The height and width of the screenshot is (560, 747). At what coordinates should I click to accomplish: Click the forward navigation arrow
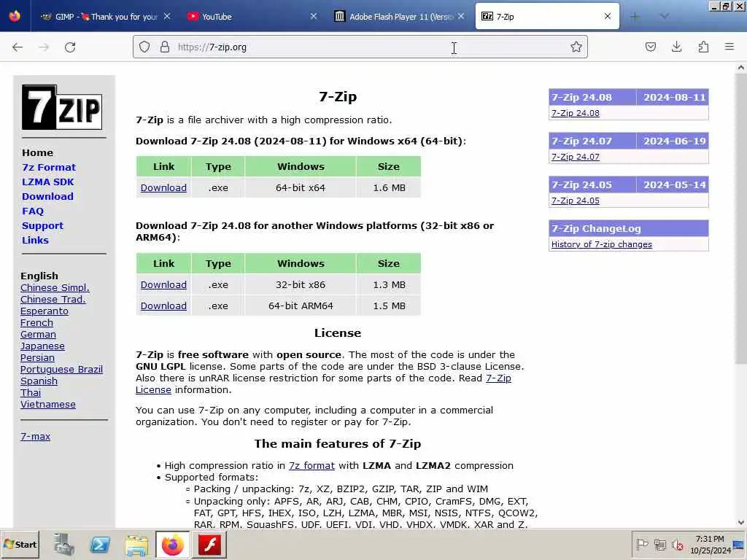[x=44, y=47]
